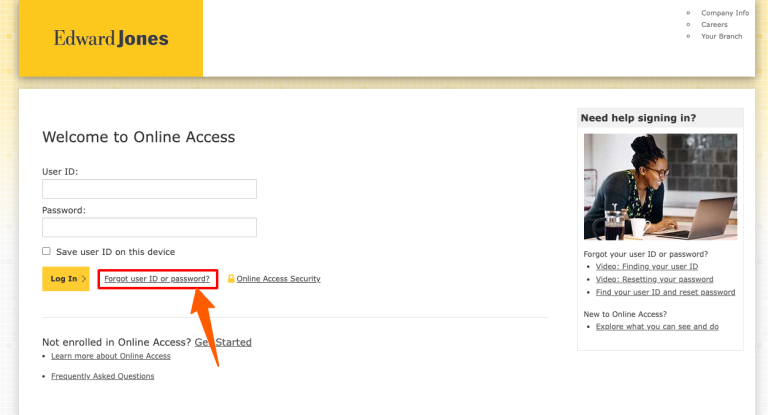Click the Log In button

[x=66, y=279]
